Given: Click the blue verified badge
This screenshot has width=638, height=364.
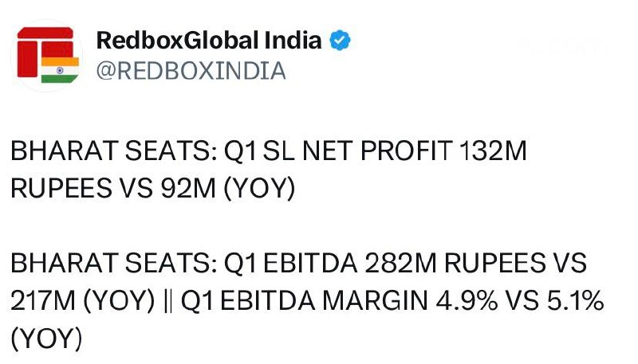Looking at the screenshot, I should [x=340, y=40].
